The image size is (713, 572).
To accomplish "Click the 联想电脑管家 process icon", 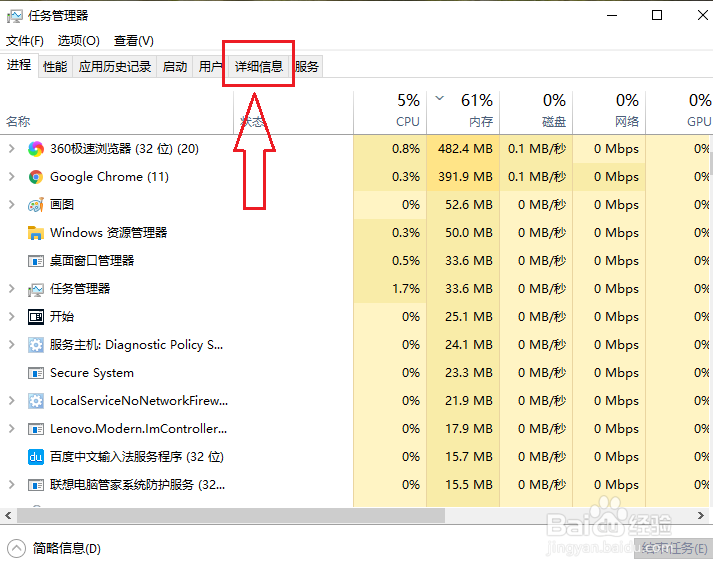I will (x=36, y=485).
